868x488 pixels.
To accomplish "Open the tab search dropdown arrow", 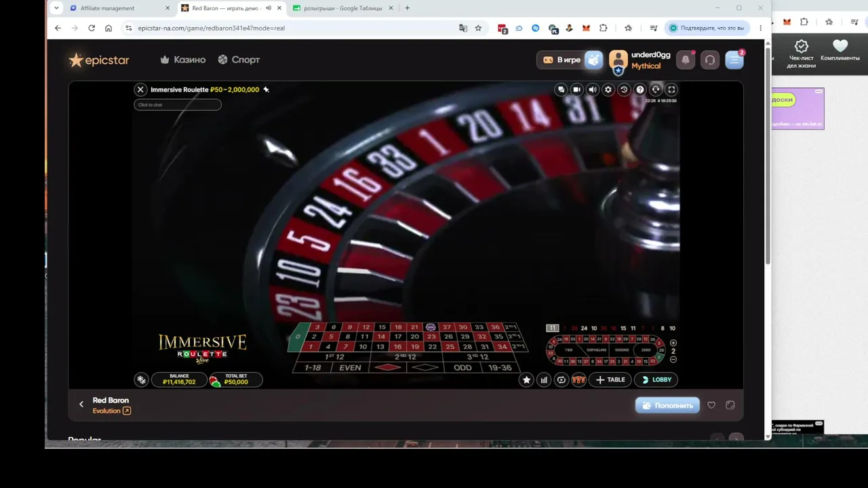I will coord(56,8).
